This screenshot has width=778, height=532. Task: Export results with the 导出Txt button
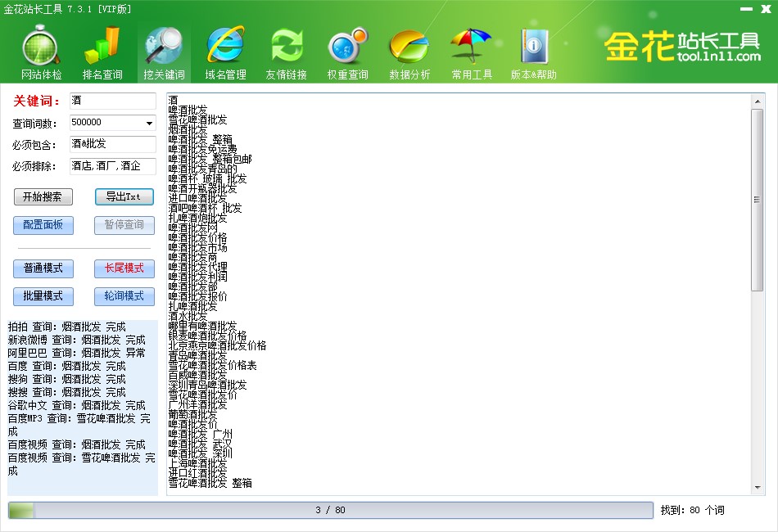pyautogui.click(x=124, y=196)
